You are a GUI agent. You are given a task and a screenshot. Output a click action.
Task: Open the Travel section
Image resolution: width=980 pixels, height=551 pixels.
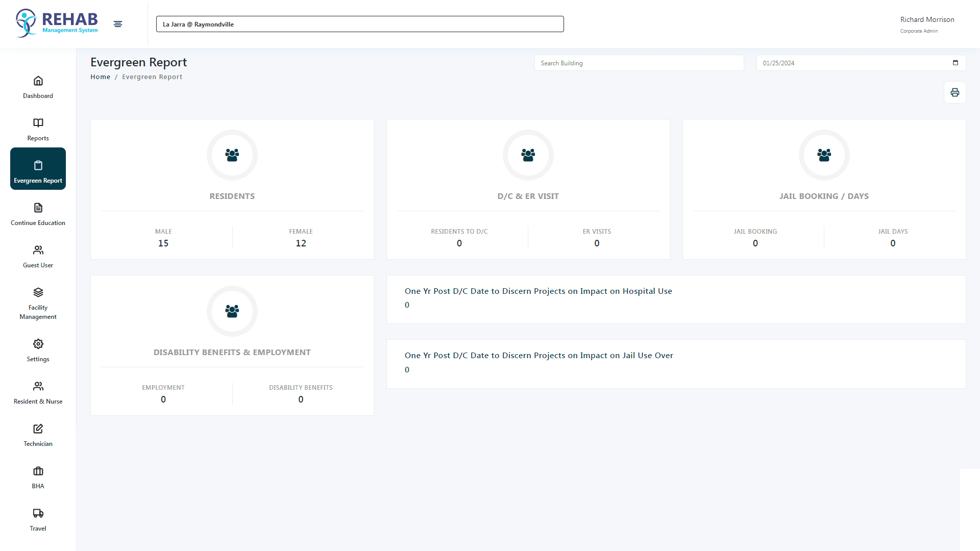[x=38, y=513]
